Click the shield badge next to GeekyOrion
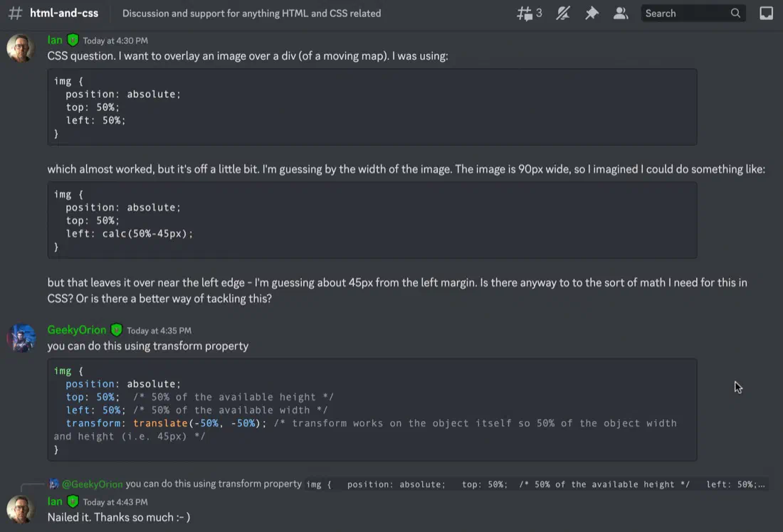This screenshot has height=532, width=783. 116,330
